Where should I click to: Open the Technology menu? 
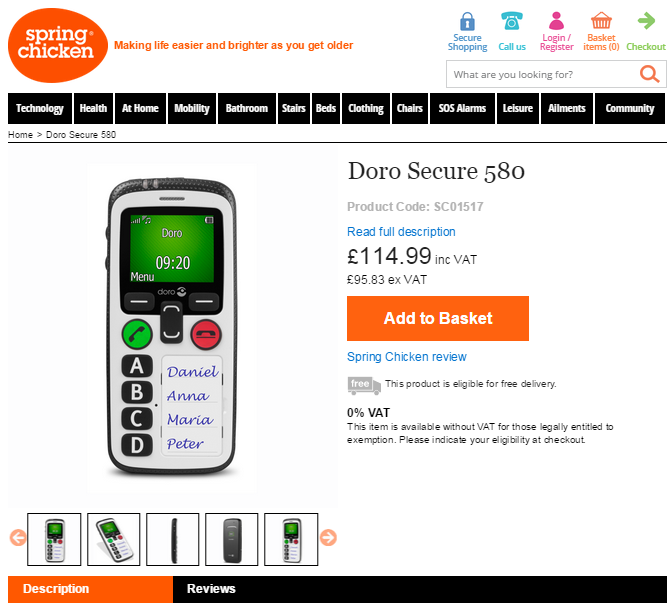pos(40,108)
